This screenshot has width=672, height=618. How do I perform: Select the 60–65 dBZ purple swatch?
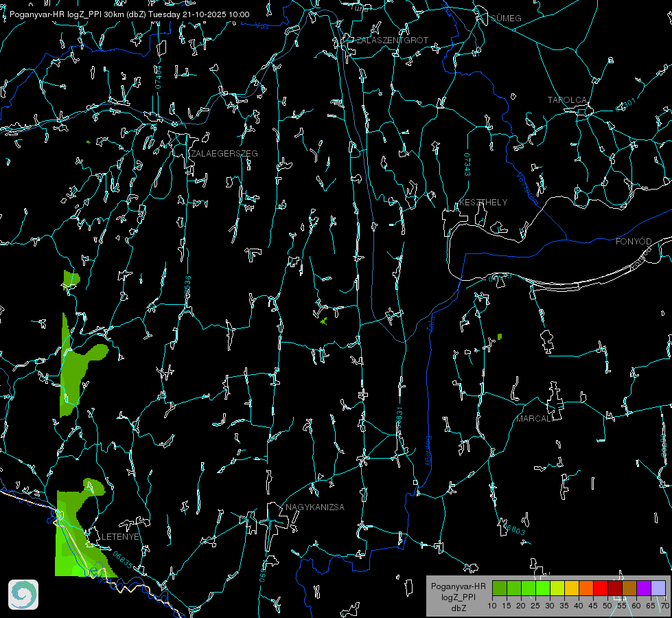point(644,588)
